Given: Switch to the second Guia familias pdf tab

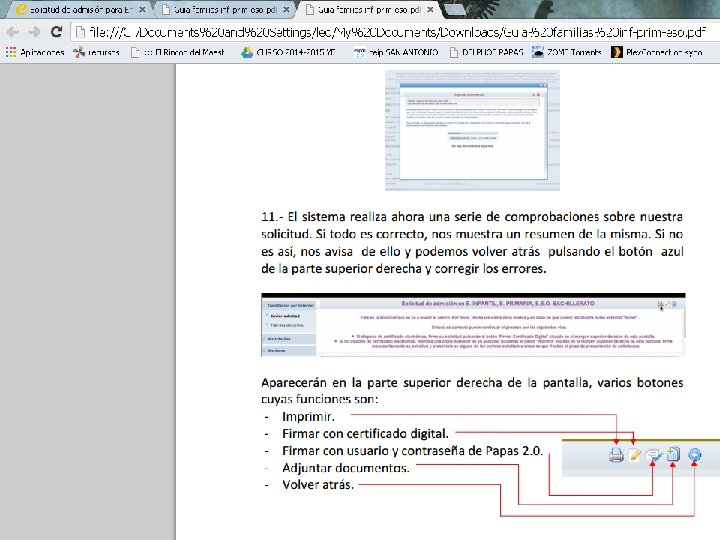Looking at the screenshot, I should point(225,9).
